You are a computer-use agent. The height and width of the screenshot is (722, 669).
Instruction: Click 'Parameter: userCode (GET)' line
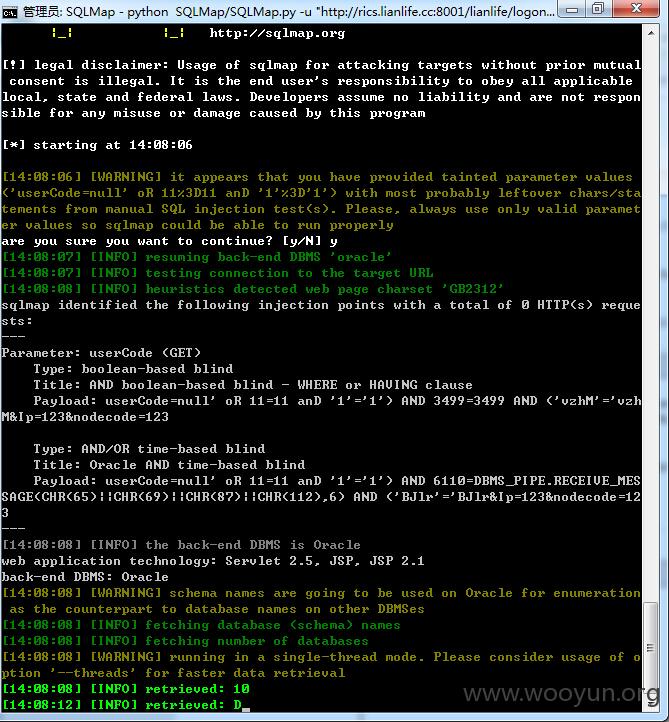tap(101, 353)
